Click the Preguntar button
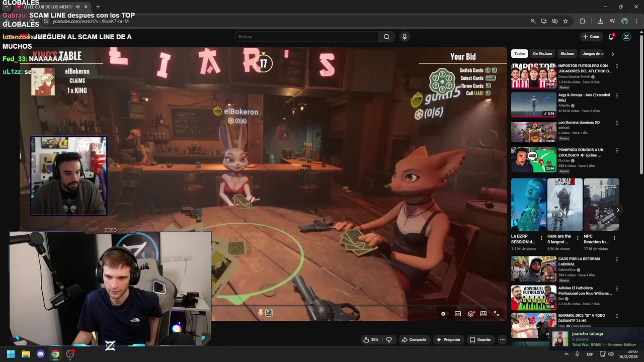 pos(448,340)
